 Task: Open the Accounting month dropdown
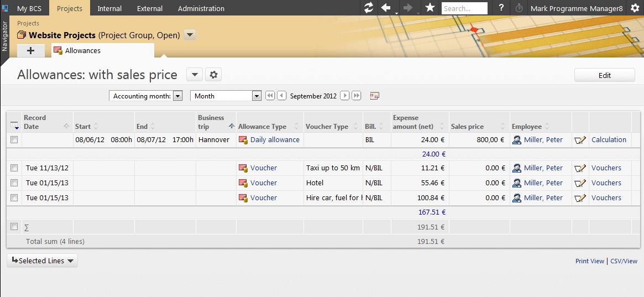(x=177, y=96)
